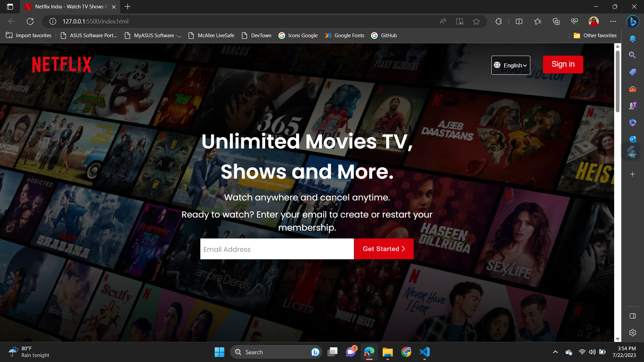Open the notifications bell in the sidebar

tap(633, 39)
